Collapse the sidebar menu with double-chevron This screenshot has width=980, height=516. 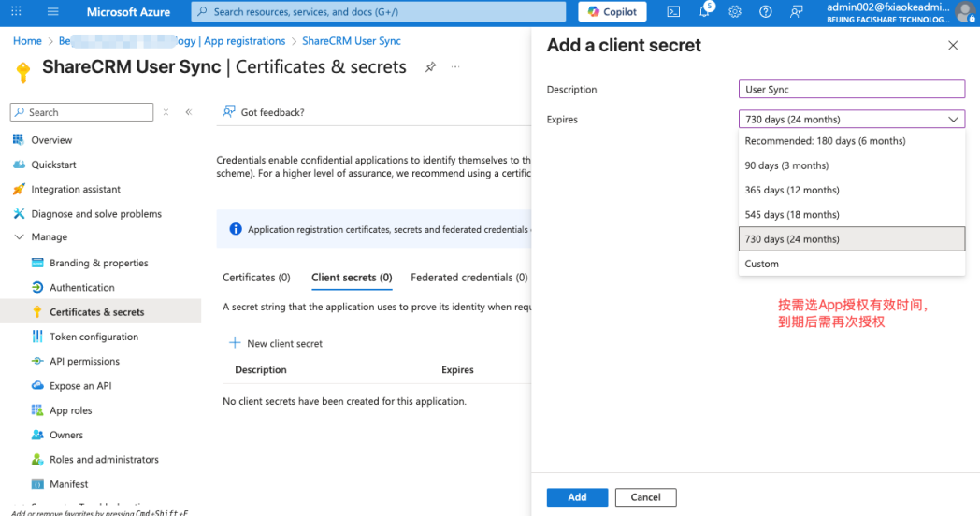click(188, 112)
